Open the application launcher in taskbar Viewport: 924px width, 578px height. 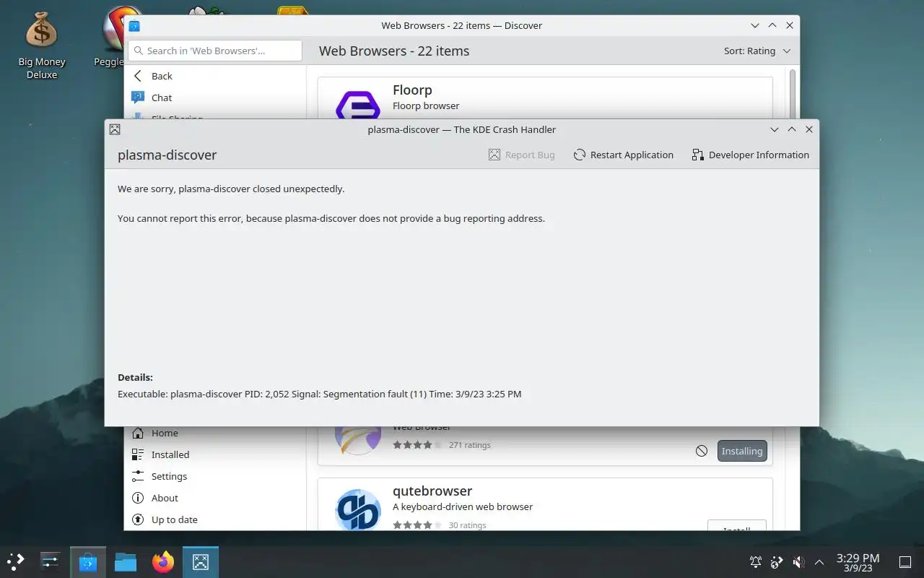(x=15, y=561)
